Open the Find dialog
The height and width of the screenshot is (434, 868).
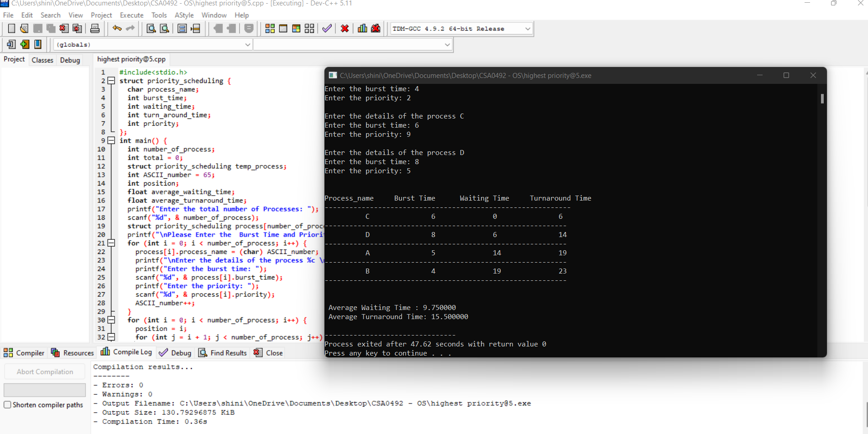pos(151,28)
